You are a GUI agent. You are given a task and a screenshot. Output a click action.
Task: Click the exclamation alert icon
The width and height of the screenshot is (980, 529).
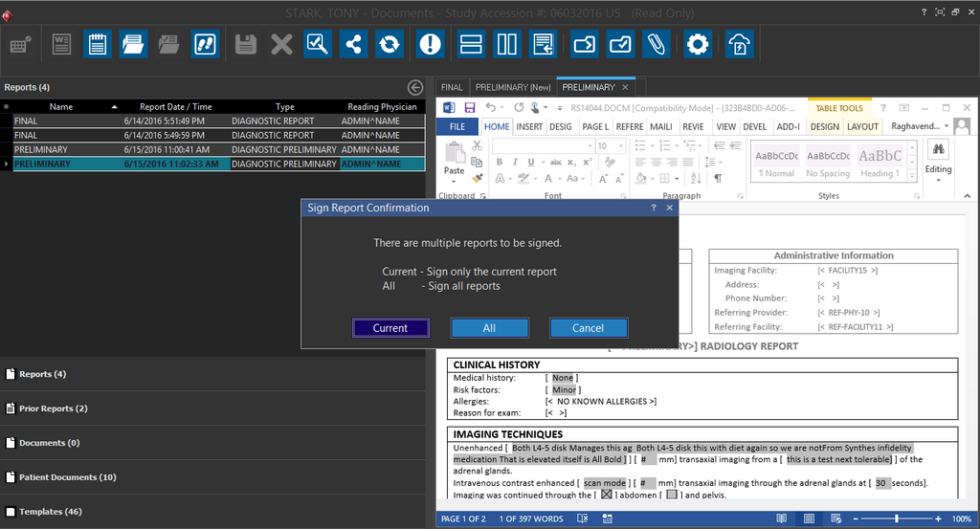tap(431, 44)
